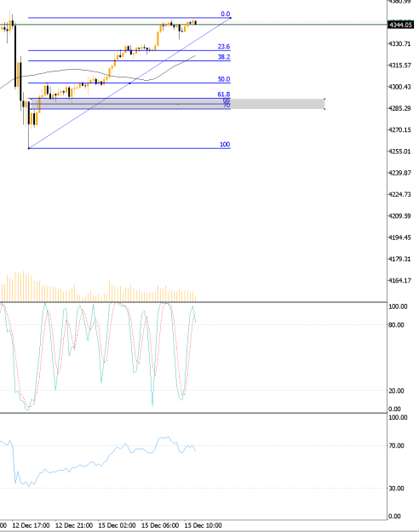
Task: Click the 20.00 stochastic level label
Action: [x=396, y=391]
